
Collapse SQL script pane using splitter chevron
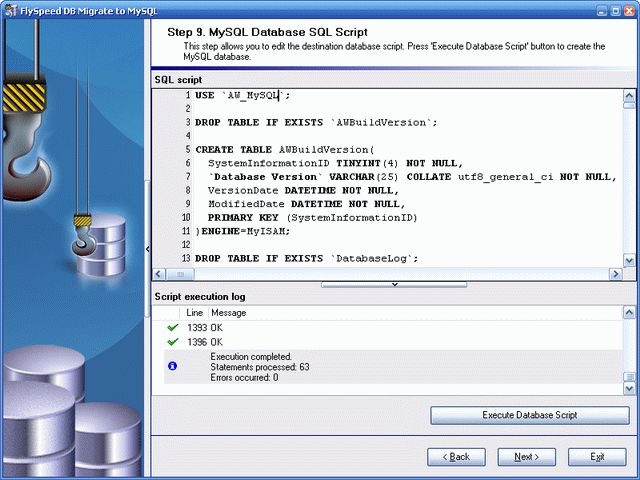394,284
